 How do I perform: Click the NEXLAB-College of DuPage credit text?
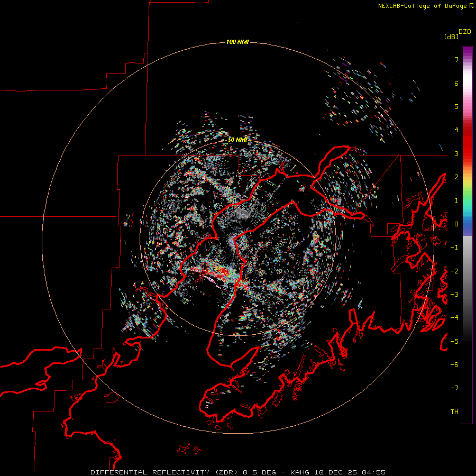click(422, 6)
